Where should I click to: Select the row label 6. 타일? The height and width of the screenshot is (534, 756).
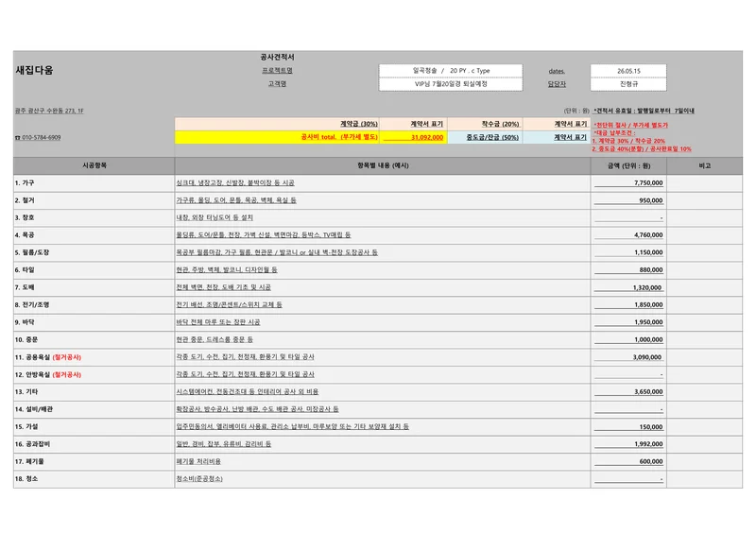[x=25, y=270]
